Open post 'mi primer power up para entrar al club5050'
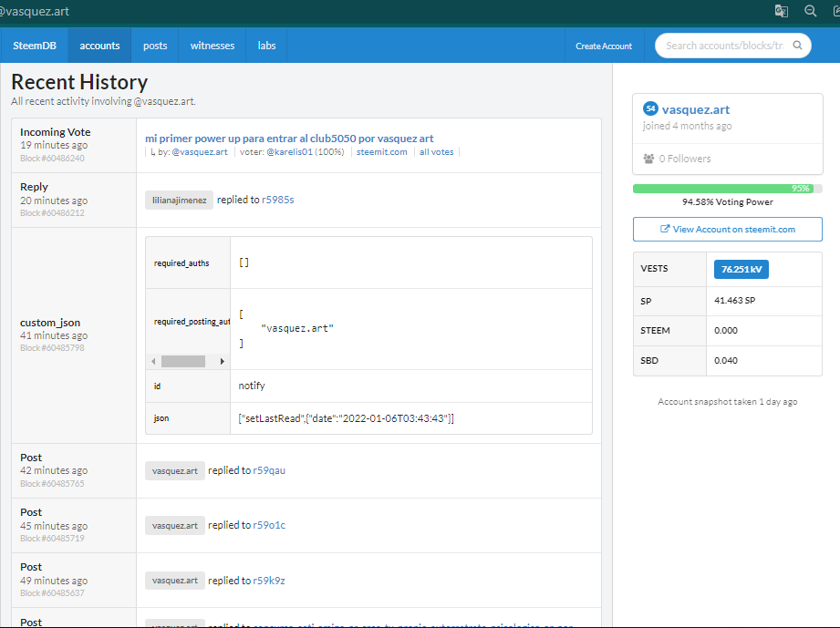840x628 pixels. (289, 139)
